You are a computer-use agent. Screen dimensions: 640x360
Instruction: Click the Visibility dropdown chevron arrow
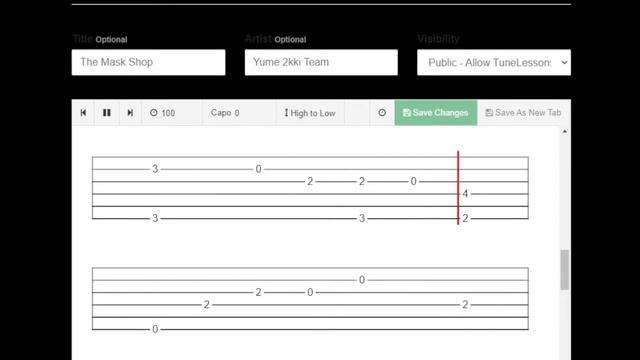(564, 62)
